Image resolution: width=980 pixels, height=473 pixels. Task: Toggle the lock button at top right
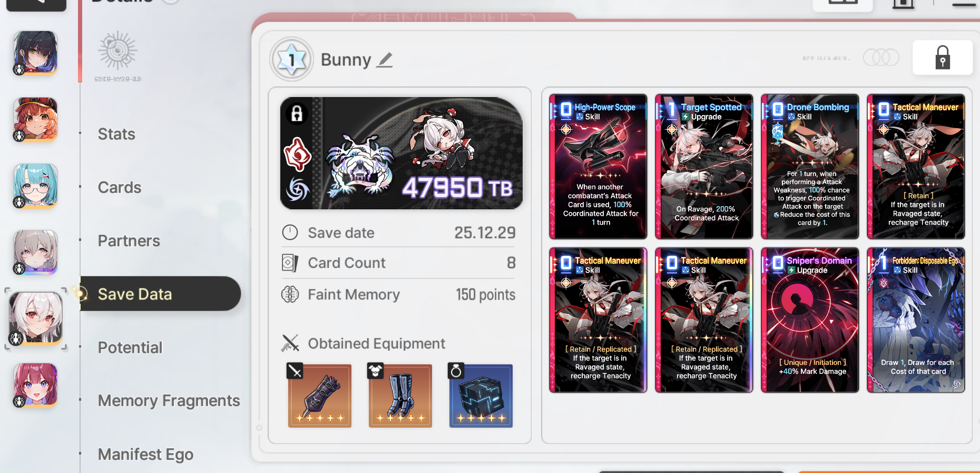coord(942,57)
